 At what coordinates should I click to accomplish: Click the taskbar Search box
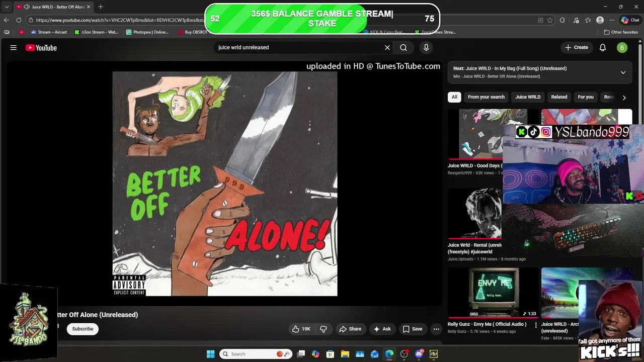[x=257, y=354]
